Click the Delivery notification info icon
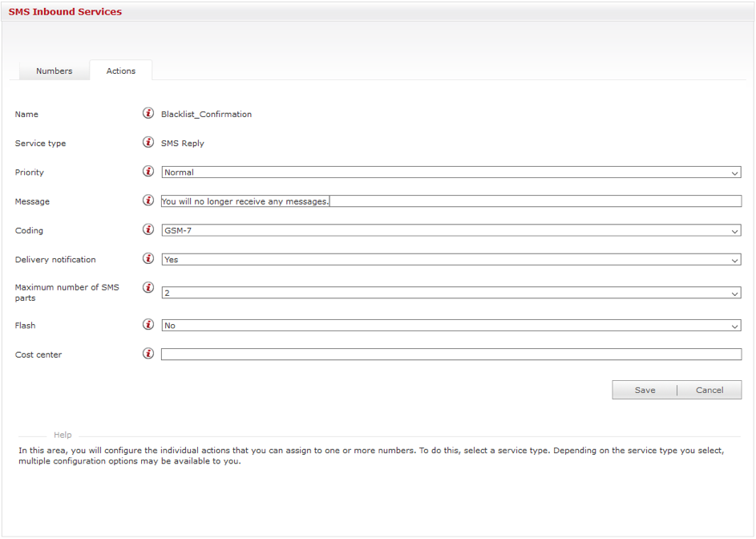Image resolution: width=756 pixels, height=539 pixels. click(148, 259)
